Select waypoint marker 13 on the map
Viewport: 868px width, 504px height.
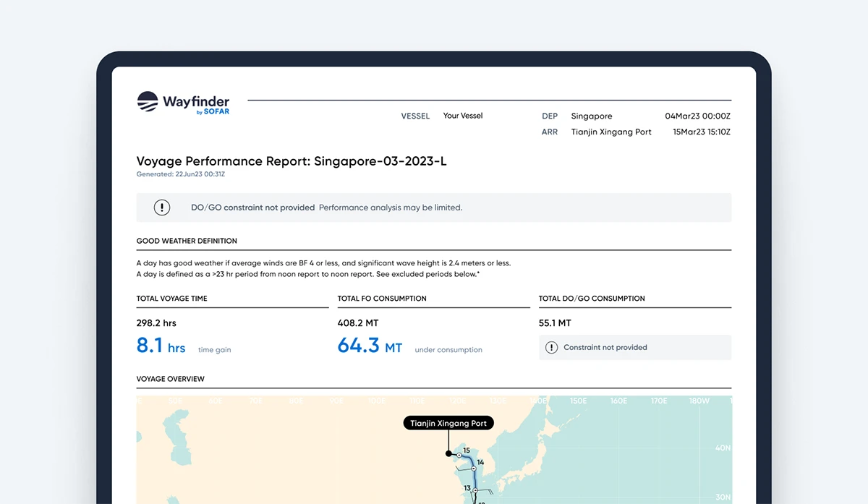coord(475,490)
